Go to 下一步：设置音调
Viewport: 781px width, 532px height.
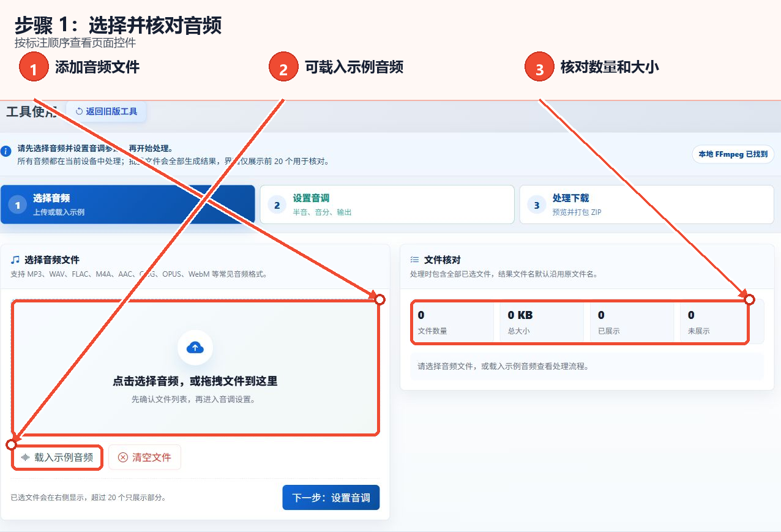coord(331,498)
